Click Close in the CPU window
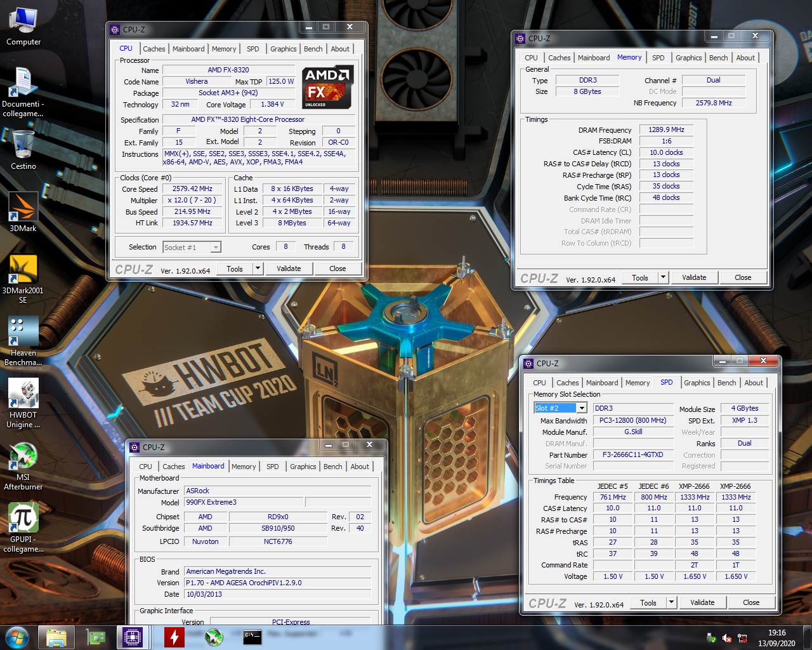This screenshot has height=650, width=812. tap(337, 269)
